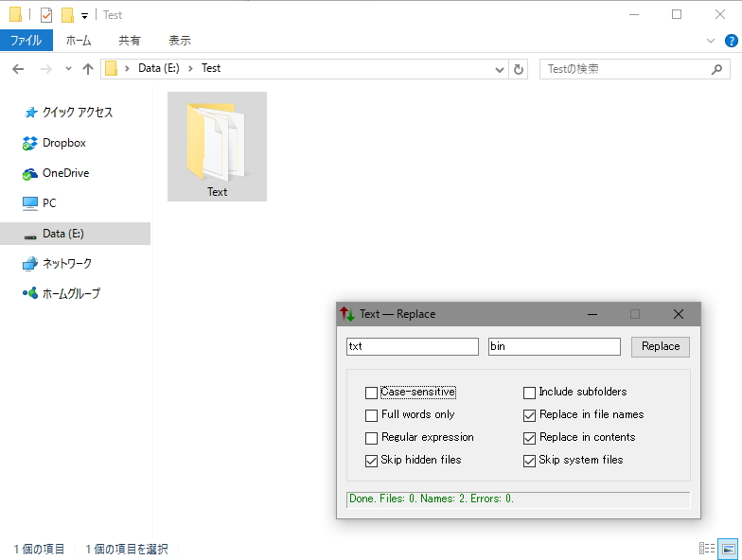This screenshot has width=742, height=560.
Task: Enable Full words only checkbox
Action: coord(371,415)
